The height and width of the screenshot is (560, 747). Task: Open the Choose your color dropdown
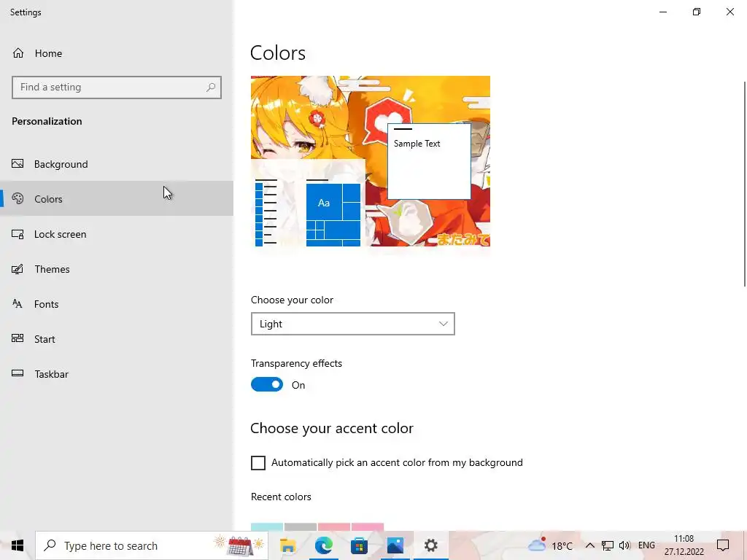point(352,324)
